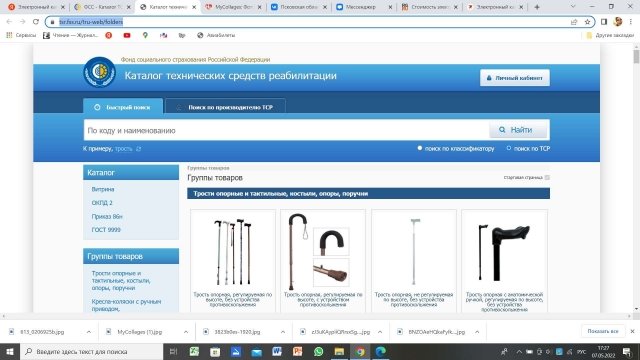Open Microsoft Store from the taskbar
This screenshot has width=640, height=360.
coord(215,351)
